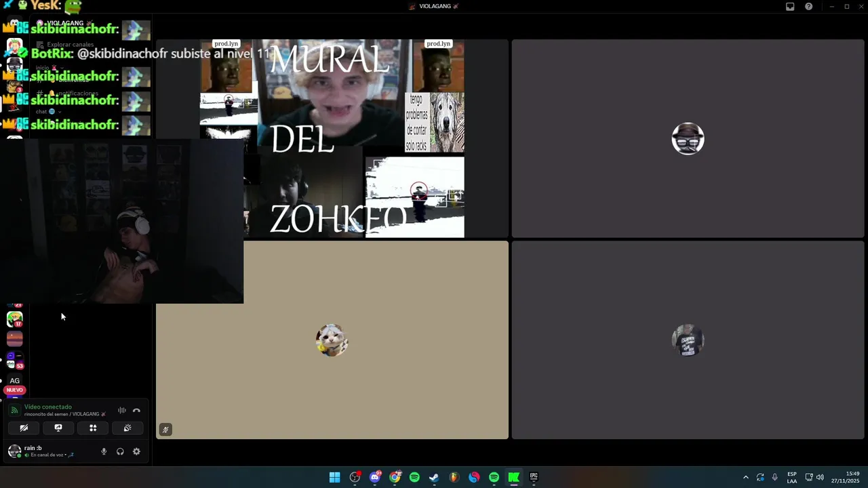This screenshot has height=488, width=868.
Task: Mute microphone next to rain :b
Action: (x=104, y=451)
